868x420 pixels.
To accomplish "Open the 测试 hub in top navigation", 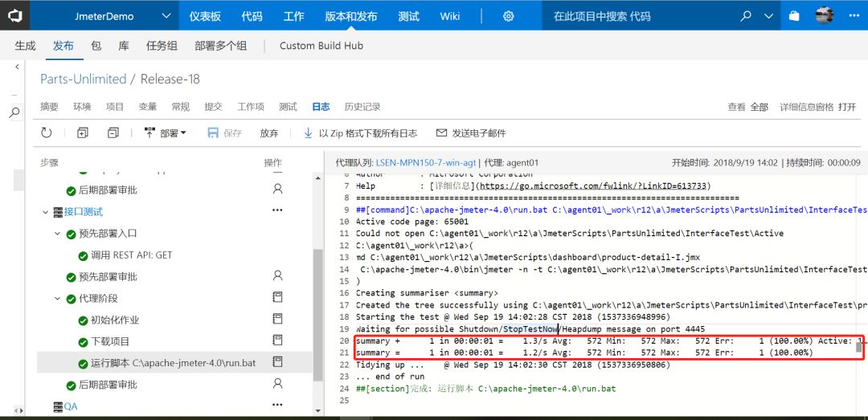I will coord(408,16).
